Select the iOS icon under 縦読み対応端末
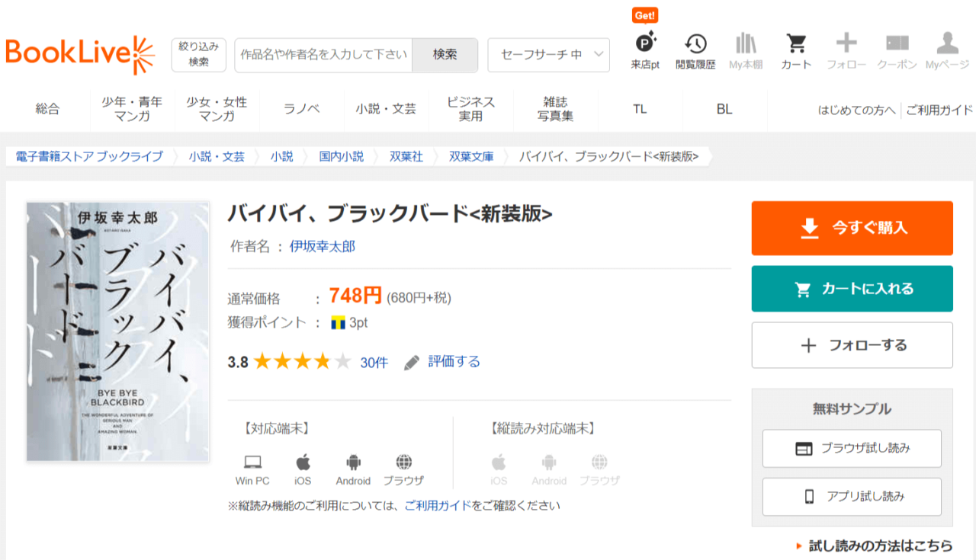Screen dimensions: 976x560 tap(499, 462)
